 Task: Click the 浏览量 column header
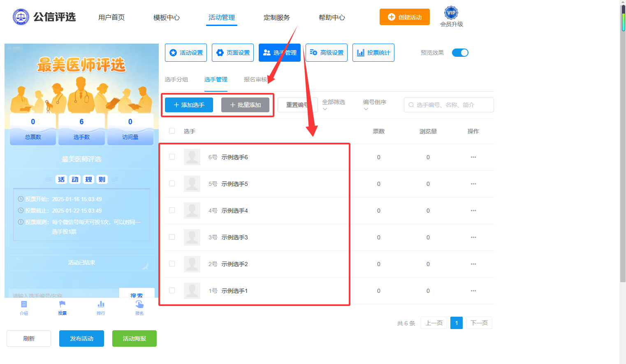click(428, 131)
